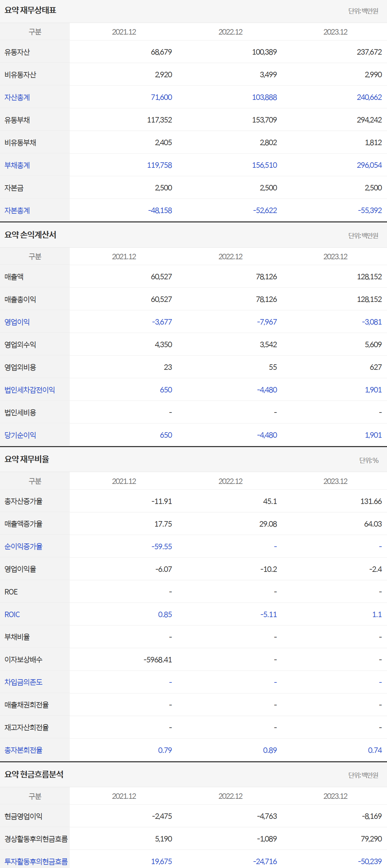The width and height of the screenshot is (387, 868).
Task: Click the 이자보상배수 value -5968.41
Action: click(x=158, y=659)
